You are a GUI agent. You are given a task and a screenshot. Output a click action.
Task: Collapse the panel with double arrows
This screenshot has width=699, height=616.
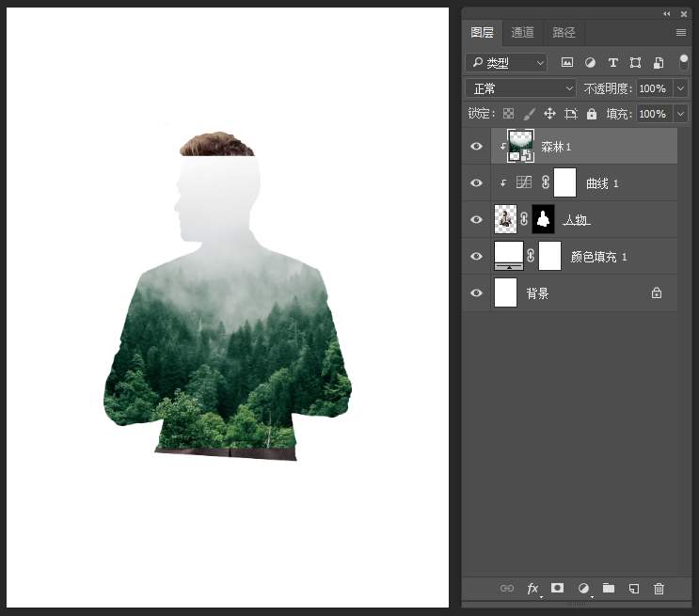point(666,14)
